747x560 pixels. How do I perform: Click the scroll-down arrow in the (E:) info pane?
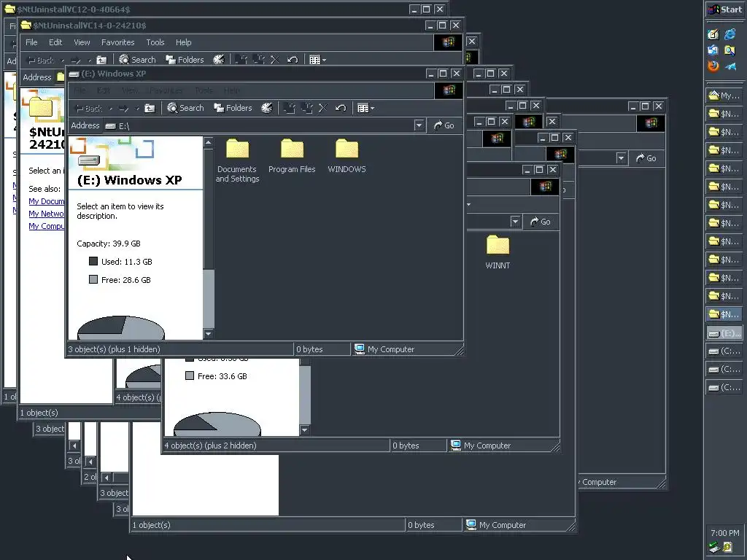(x=208, y=334)
